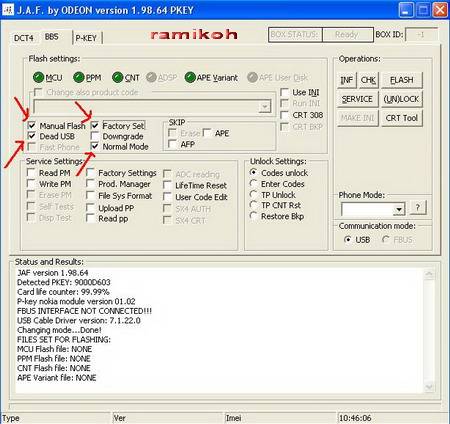Click the INF operation button

click(x=347, y=80)
